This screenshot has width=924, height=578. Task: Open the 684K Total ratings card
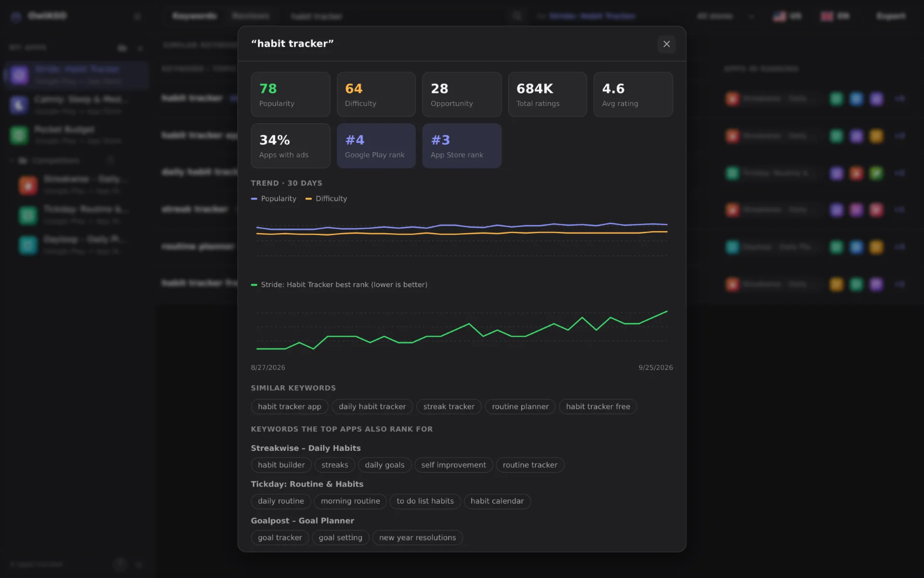[x=547, y=94]
